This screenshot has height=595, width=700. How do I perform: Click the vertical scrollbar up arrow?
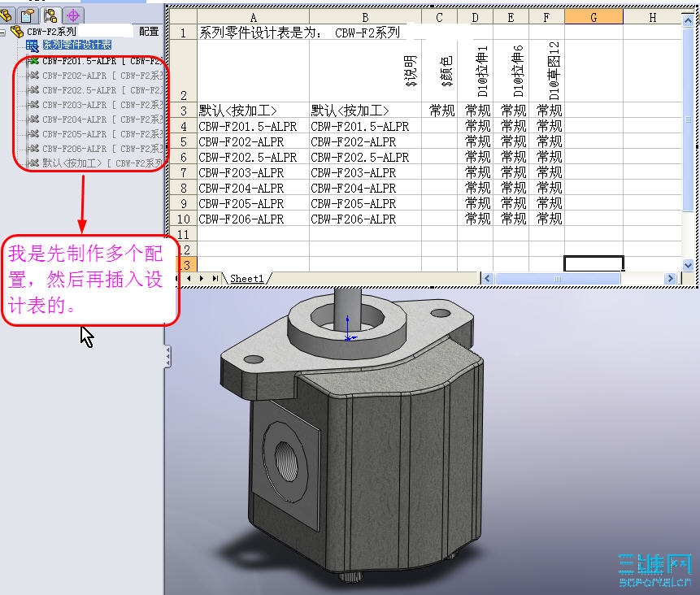pos(688,20)
